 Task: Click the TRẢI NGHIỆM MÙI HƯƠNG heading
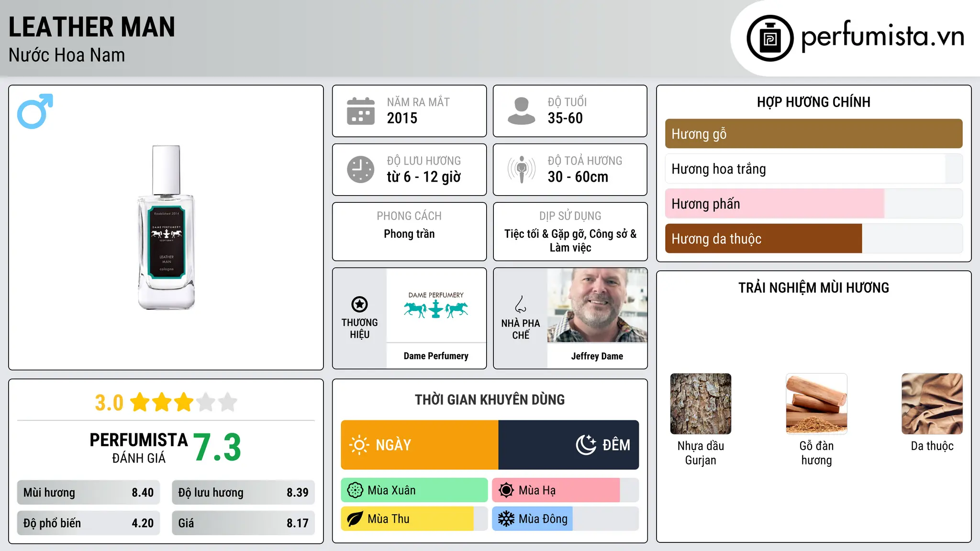pyautogui.click(x=813, y=287)
